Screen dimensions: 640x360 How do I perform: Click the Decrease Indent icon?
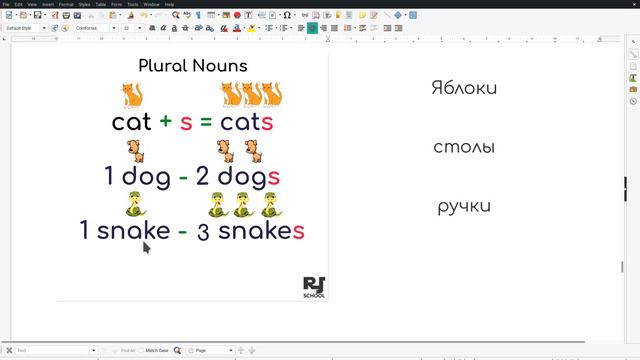[398, 28]
